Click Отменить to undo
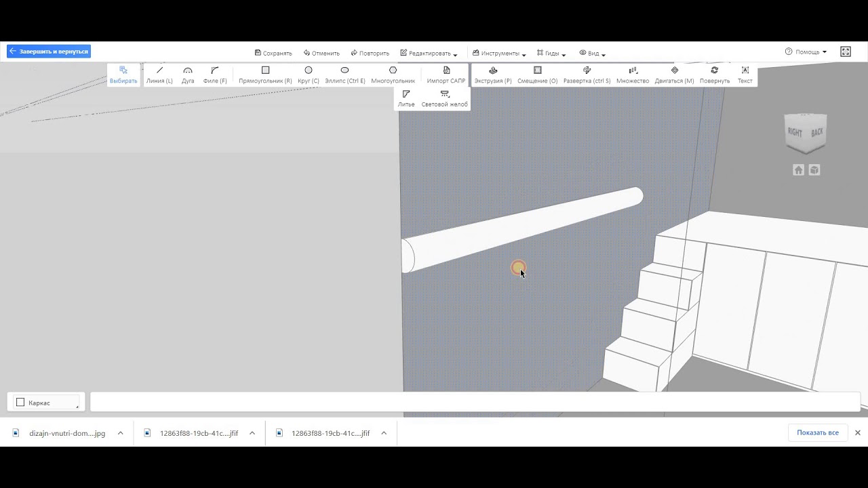 tap(321, 53)
